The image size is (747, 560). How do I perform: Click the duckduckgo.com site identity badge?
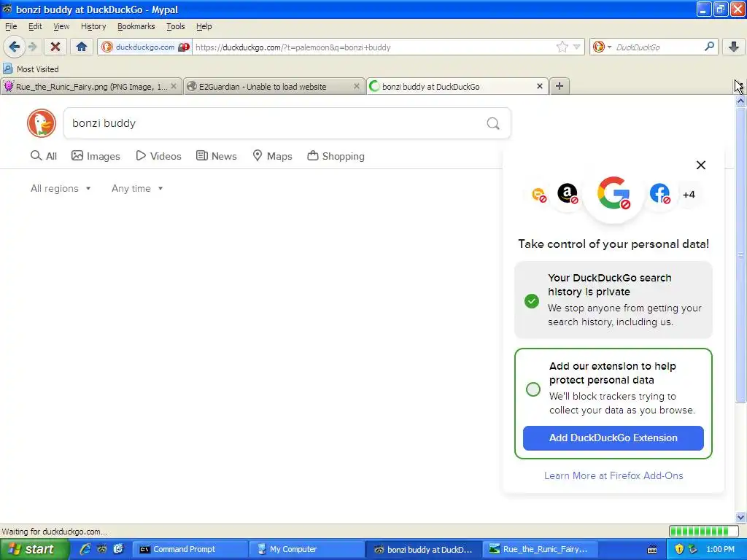tap(145, 47)
